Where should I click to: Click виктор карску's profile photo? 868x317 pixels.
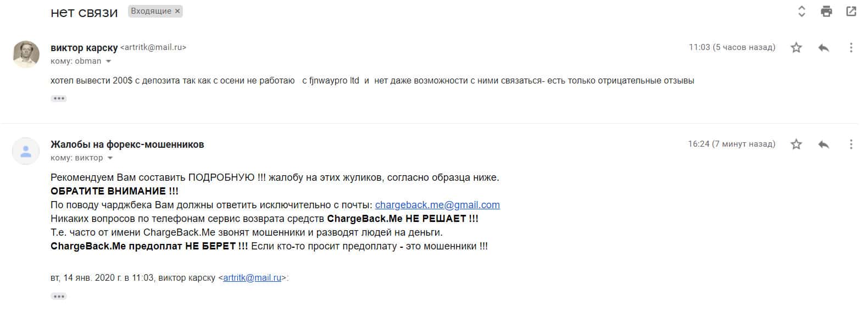(x=26, y=54)
